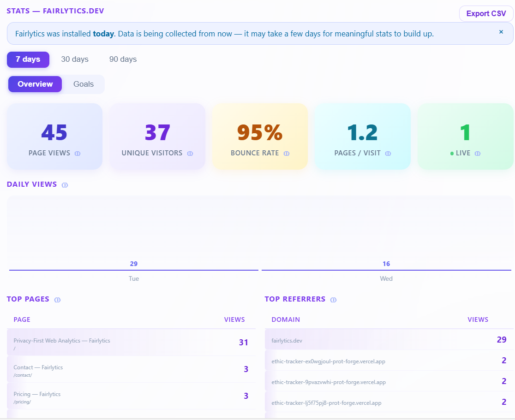515x420 pixels.
Task: Open the Top Pages info icon
Action: coord(57,299)
